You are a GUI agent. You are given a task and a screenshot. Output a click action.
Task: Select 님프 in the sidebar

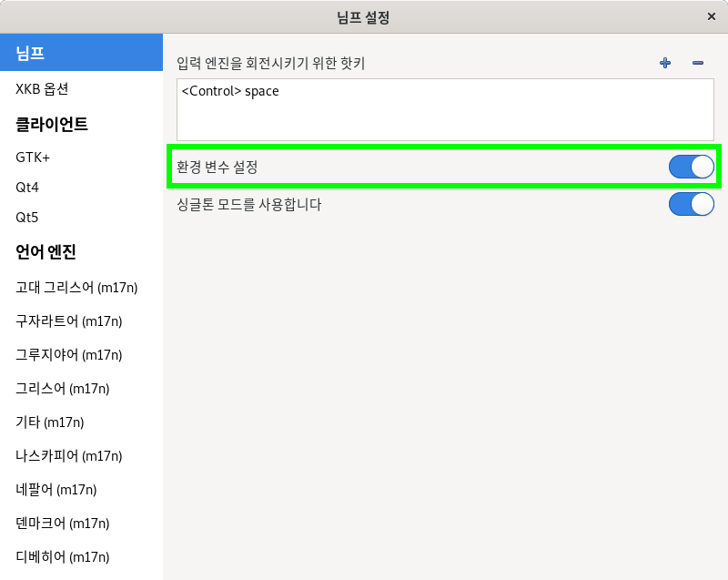tap(81, 53)
